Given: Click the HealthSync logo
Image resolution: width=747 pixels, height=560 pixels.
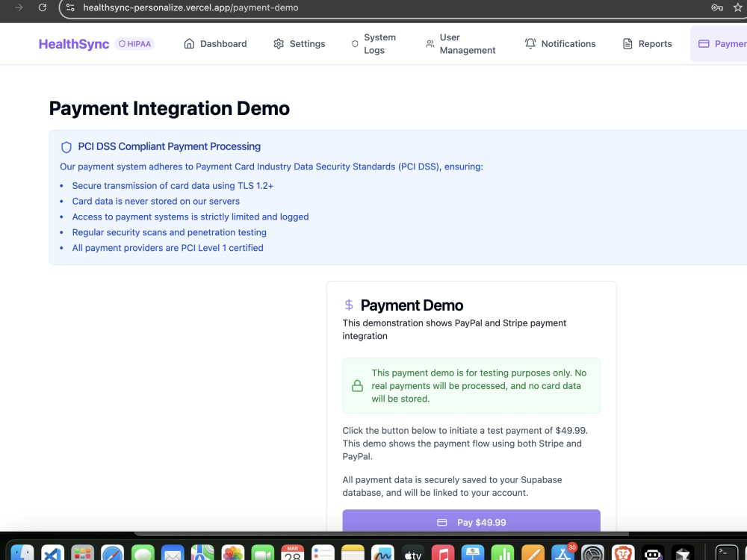Looking at the screenshot, I should [74, 44].
